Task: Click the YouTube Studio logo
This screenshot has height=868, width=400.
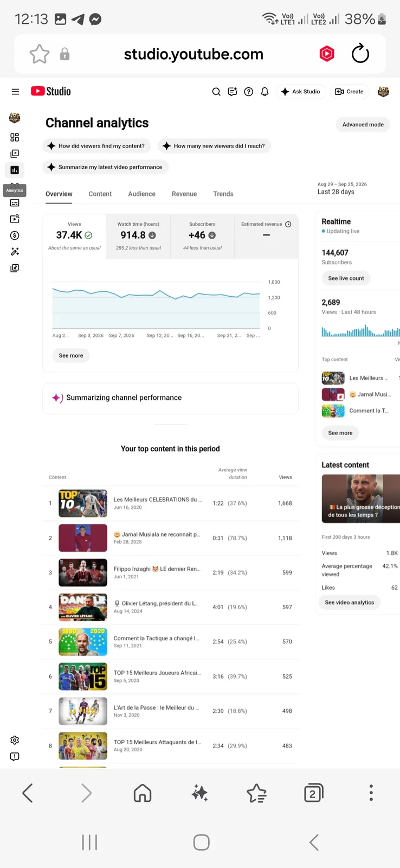Action: click(51, 91)
